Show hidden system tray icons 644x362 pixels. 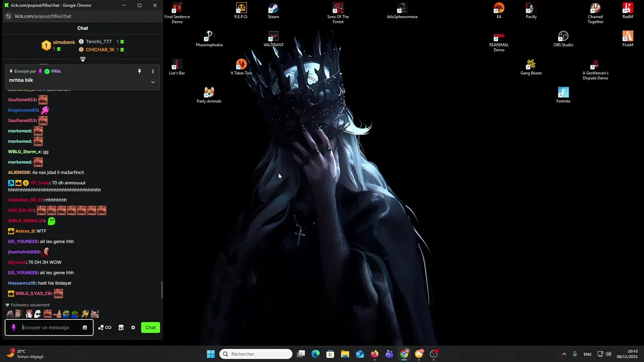point(564,354)
